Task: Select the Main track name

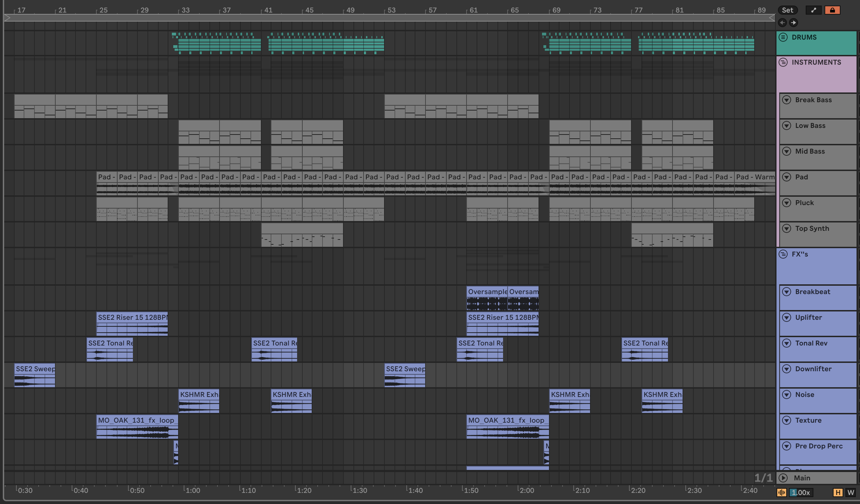Action: [x=802, y=478]
